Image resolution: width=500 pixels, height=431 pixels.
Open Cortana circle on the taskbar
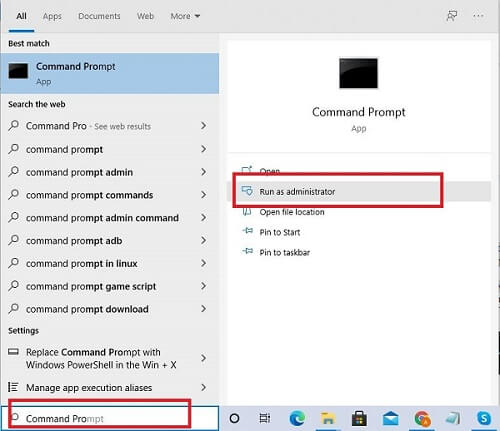pos(234,418)
